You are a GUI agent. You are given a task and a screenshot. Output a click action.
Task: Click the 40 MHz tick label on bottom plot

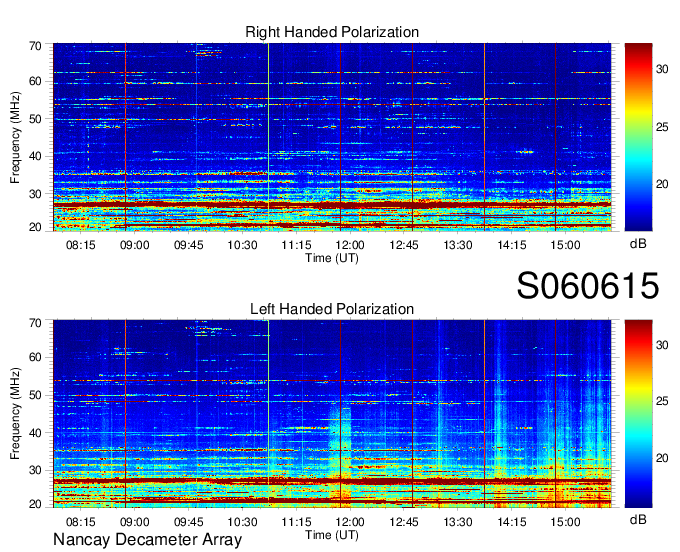[35, 433]
